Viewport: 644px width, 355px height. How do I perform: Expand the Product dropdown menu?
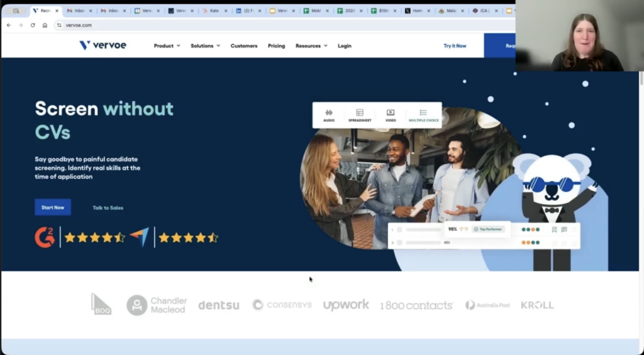pos(167,46)
